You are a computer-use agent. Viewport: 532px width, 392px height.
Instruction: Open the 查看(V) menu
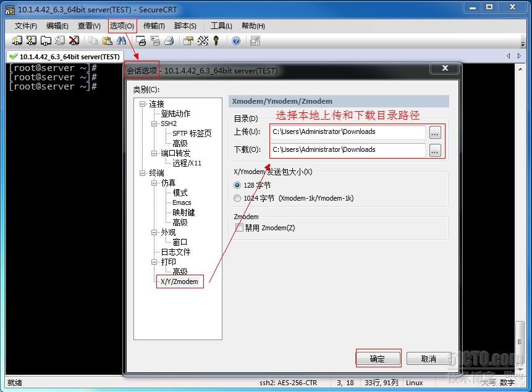point(89,26)
